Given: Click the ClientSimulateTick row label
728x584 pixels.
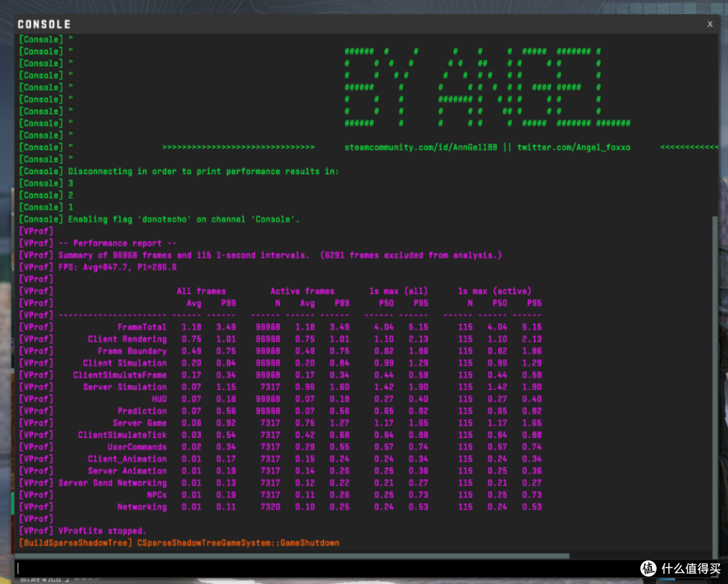Looking at the screenshot, I should (x=122, y=435).
